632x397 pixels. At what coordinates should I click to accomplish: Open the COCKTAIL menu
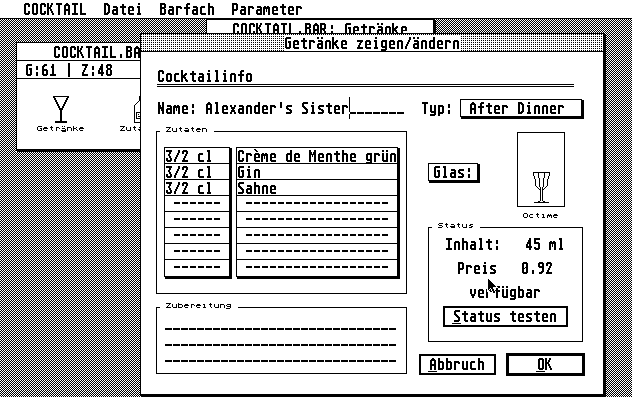click(54, 9)
